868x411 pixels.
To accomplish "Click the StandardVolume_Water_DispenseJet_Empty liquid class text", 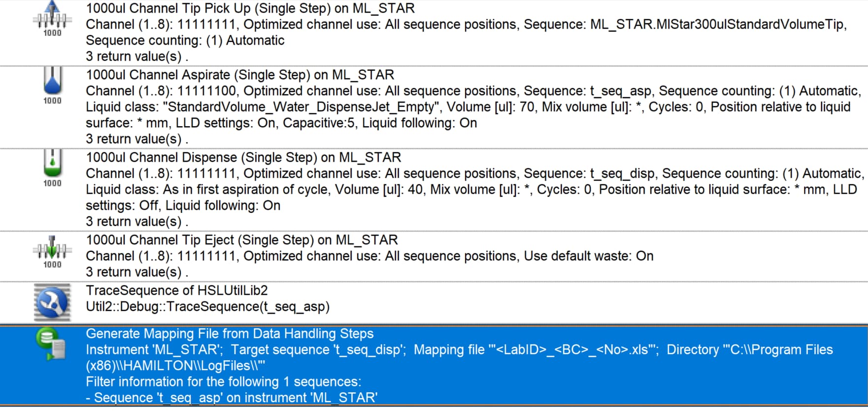I will (300, 107).
